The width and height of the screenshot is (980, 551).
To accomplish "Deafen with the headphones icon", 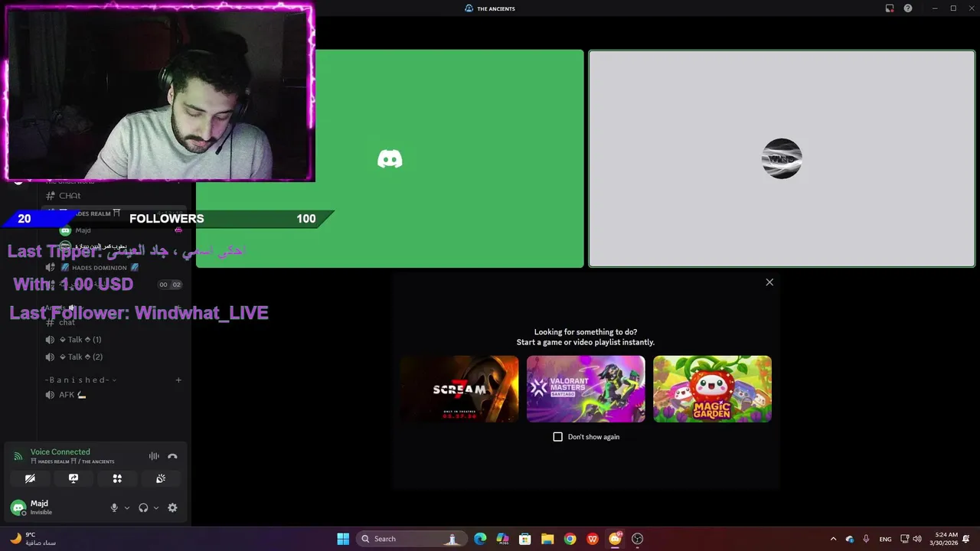I will click(x=143, y=507).
